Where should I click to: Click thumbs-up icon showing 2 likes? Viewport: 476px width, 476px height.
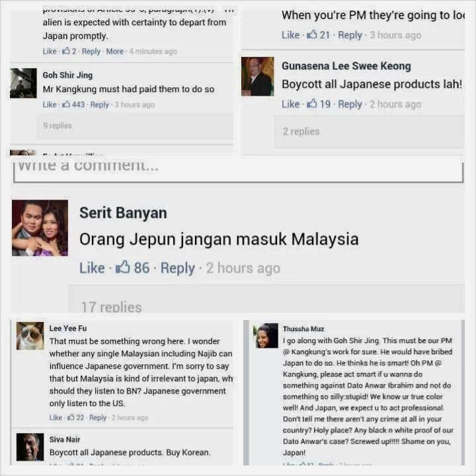pos(66,51)
